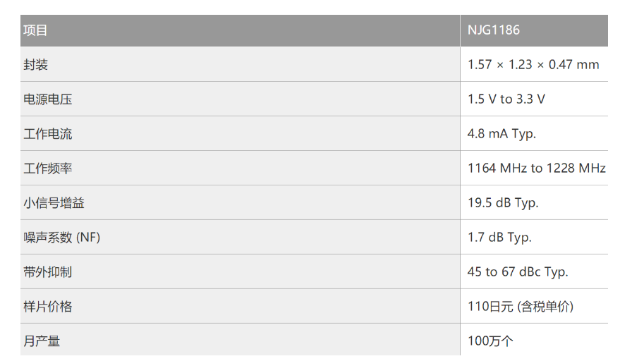Click the 项目 header cell
This screenshot has width=644, height=361.
(36, 30)
